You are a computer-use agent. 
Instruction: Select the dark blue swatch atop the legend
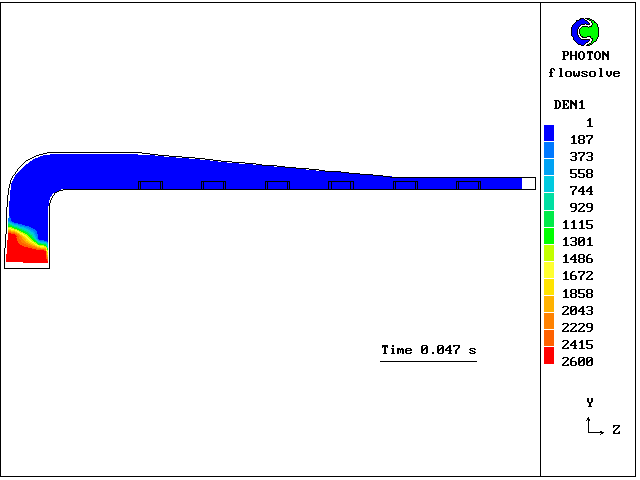(x=549, y=132)
